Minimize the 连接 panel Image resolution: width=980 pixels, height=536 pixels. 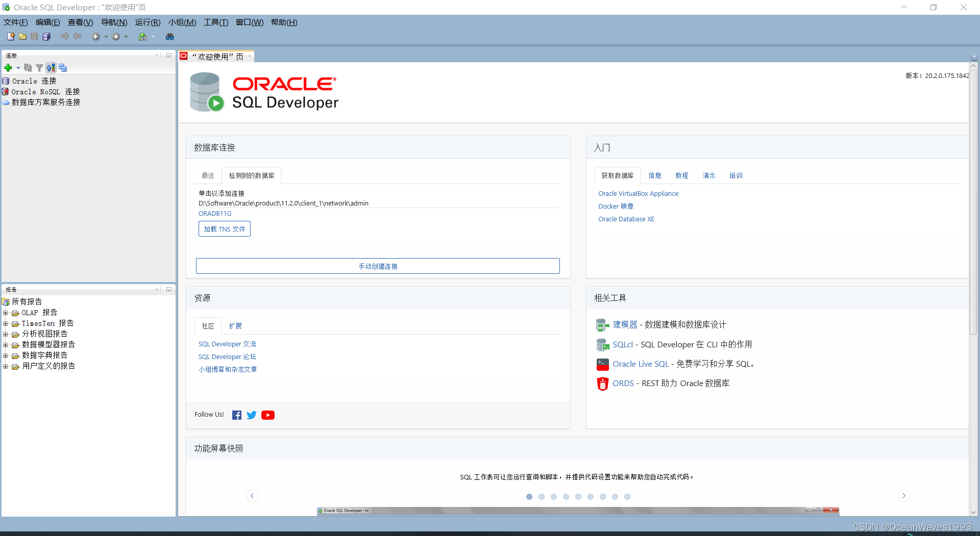tap(169, 55)
